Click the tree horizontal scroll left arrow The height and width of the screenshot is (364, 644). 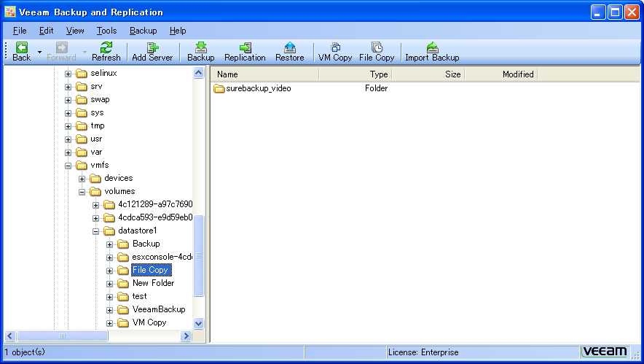(x=10, y=336)
